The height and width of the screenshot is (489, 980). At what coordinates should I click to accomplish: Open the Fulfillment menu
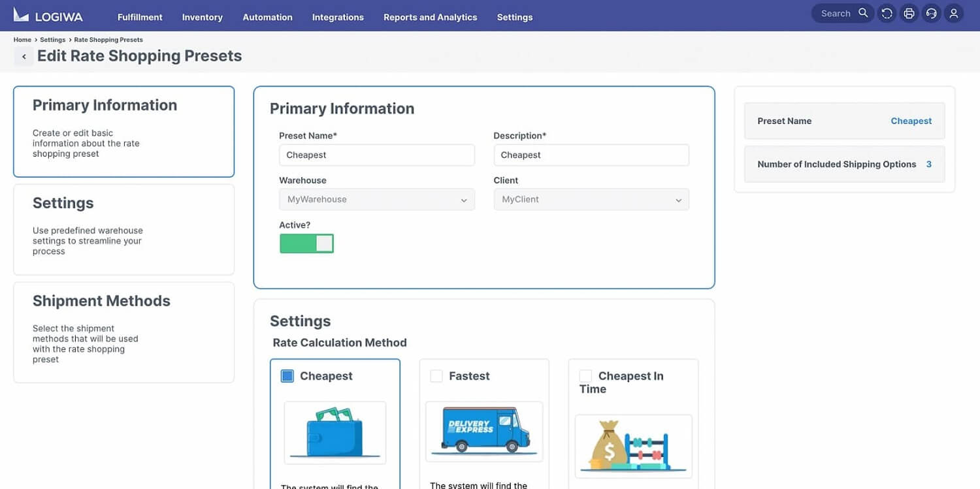click(140, 18)
